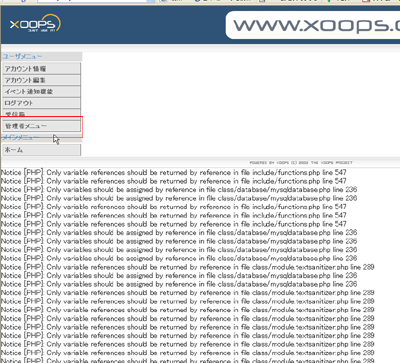Viewport: 400px width, 363px height.
Task: Expand the address field dropdown arrow
Action: pos(151,1)
